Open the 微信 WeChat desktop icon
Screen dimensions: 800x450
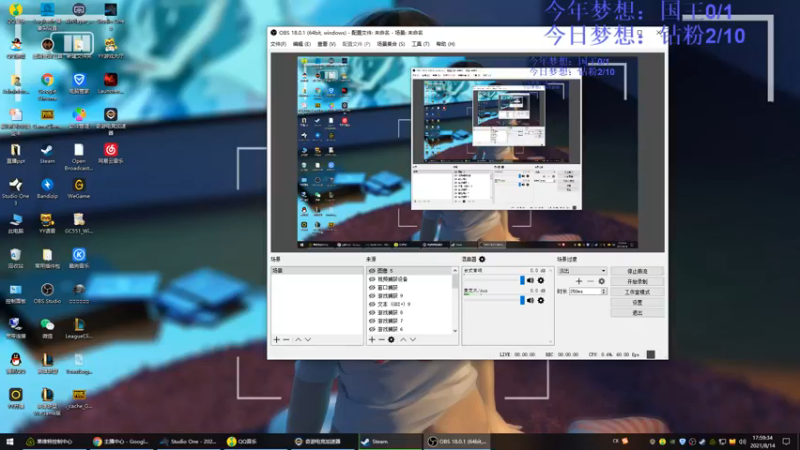click(x=47, y=329)
